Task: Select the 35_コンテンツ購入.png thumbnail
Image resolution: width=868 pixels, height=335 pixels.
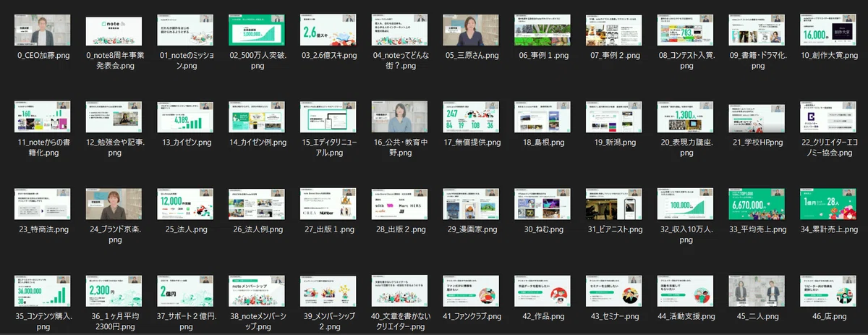Action: click(x=43, y=292)
